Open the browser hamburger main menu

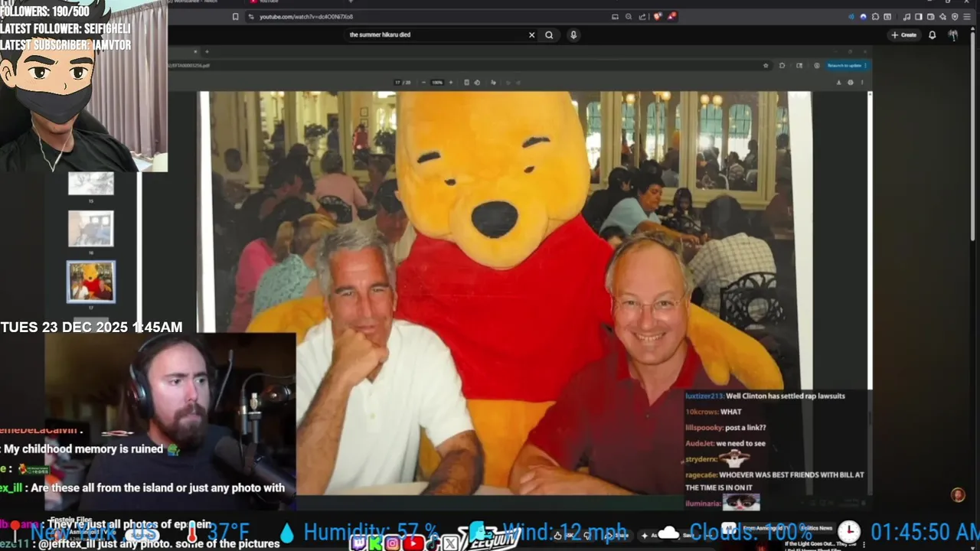967,17
